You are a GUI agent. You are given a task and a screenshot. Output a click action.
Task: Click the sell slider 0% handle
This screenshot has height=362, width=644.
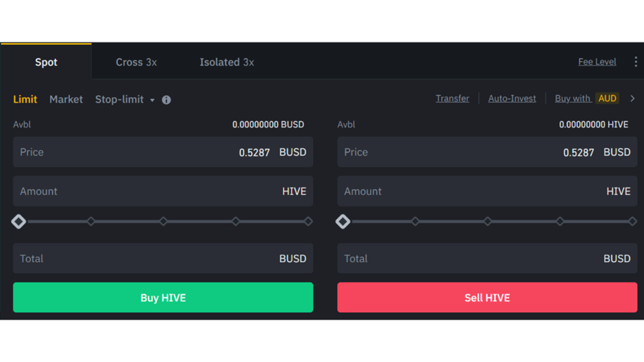tap(343, 222)
